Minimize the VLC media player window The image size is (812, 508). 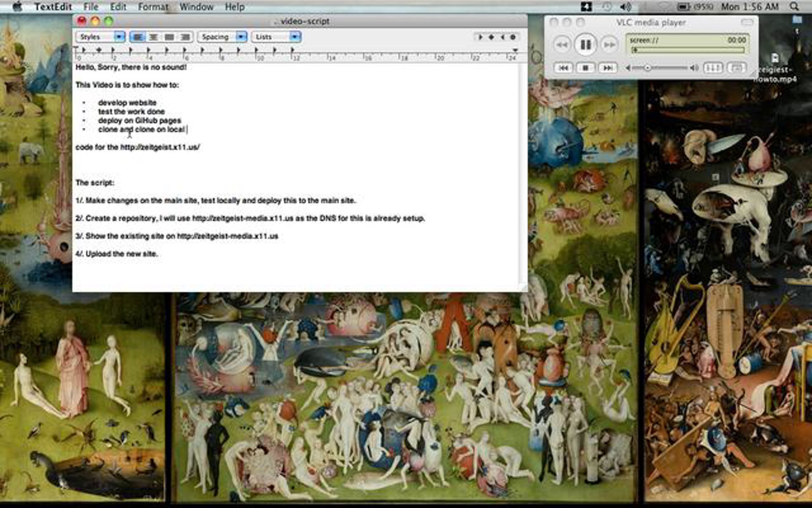pyautogui.click(x=567, y=22)
